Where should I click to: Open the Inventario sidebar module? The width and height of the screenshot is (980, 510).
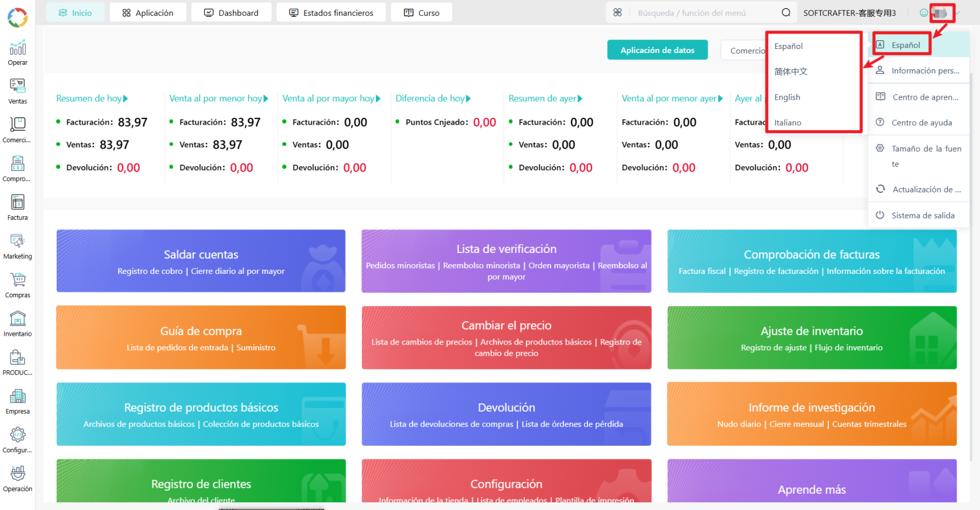[x=17, y=323]
